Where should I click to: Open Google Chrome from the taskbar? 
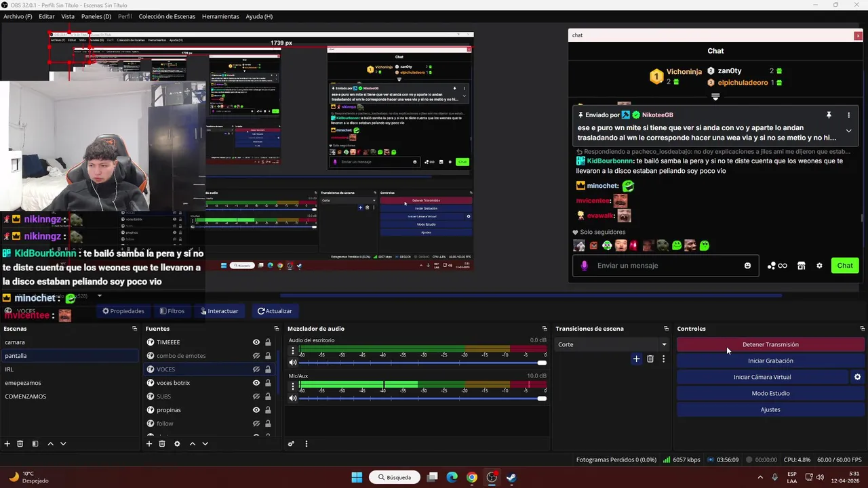472,477
